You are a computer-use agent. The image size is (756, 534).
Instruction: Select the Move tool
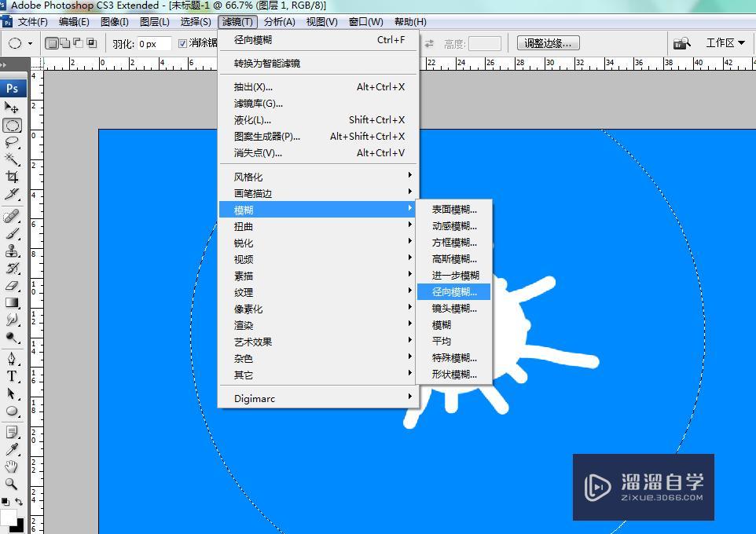[12, 105]
